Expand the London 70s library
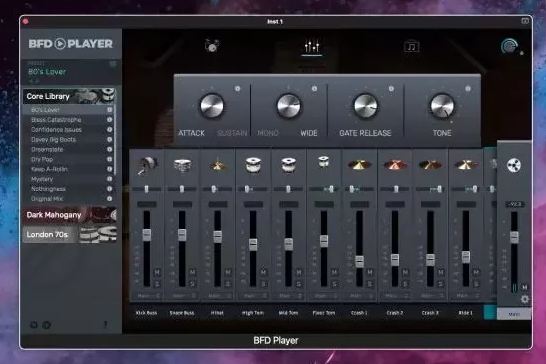The width and height of the screenshot is (546, 364). (x=69, y=234)
